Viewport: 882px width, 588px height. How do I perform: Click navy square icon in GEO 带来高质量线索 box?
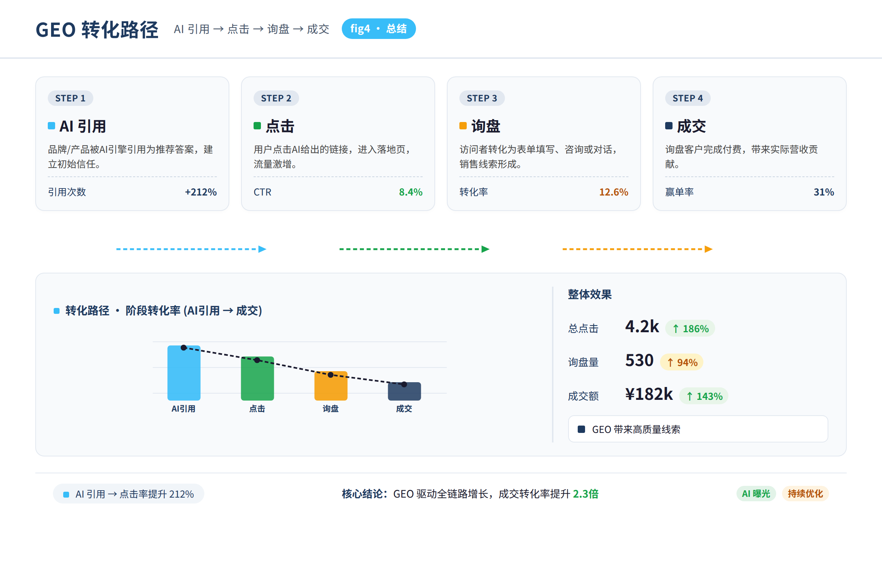coord(581,429)
